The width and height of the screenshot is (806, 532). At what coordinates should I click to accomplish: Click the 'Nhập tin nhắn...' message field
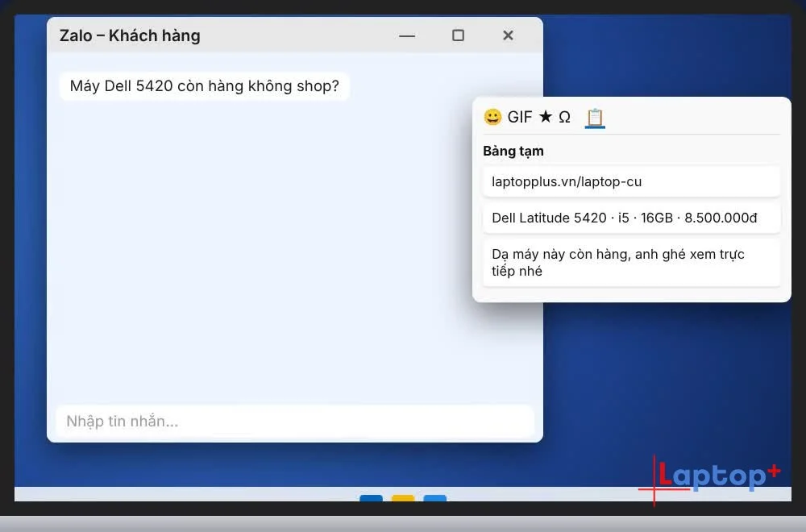pos(295,421)
